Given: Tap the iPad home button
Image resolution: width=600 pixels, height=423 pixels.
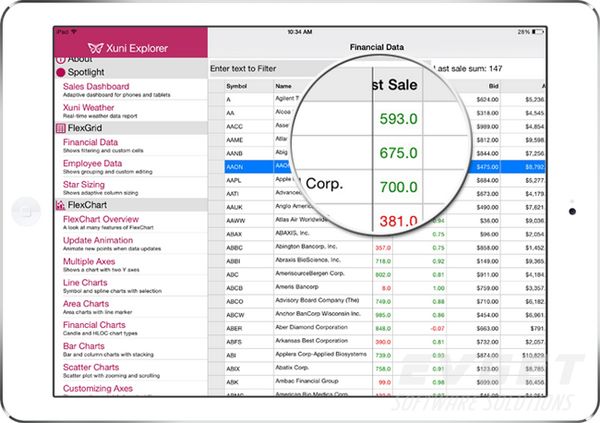Looking at the screenshot, I should pos(26,211).
